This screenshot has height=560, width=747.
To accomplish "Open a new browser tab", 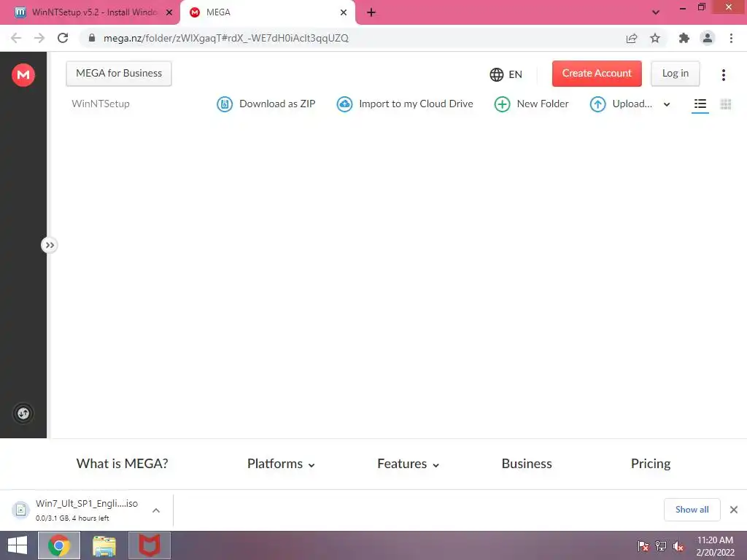I will tap(371, 13).
